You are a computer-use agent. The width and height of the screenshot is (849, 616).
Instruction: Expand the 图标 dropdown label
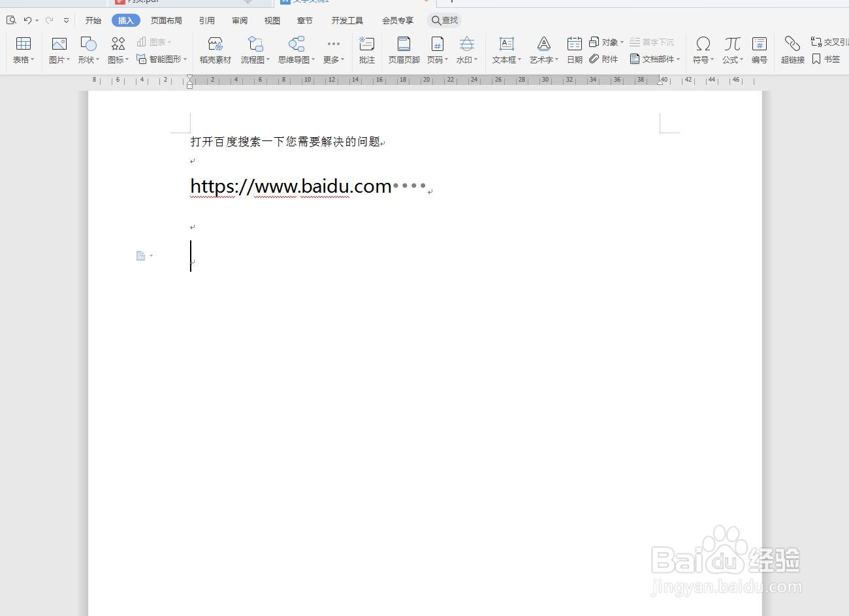118,59
